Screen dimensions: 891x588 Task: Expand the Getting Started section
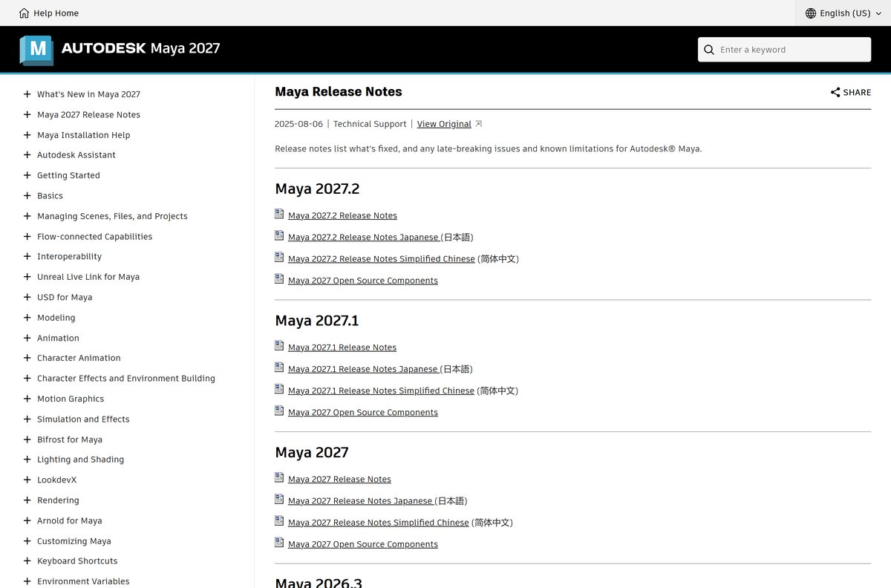27,175
